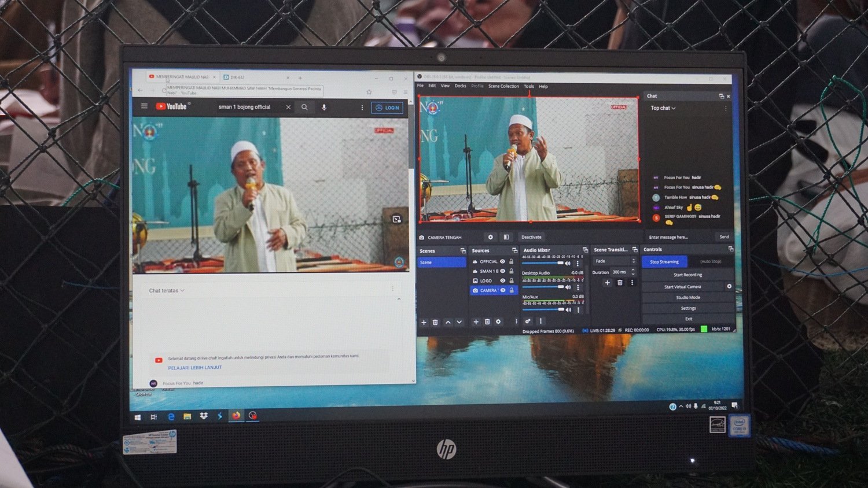The width and height of the screenshot is (868, 488).
Task: Expand the Chat teratas dropdown on YouTube
Action: (x=167, y=290)
